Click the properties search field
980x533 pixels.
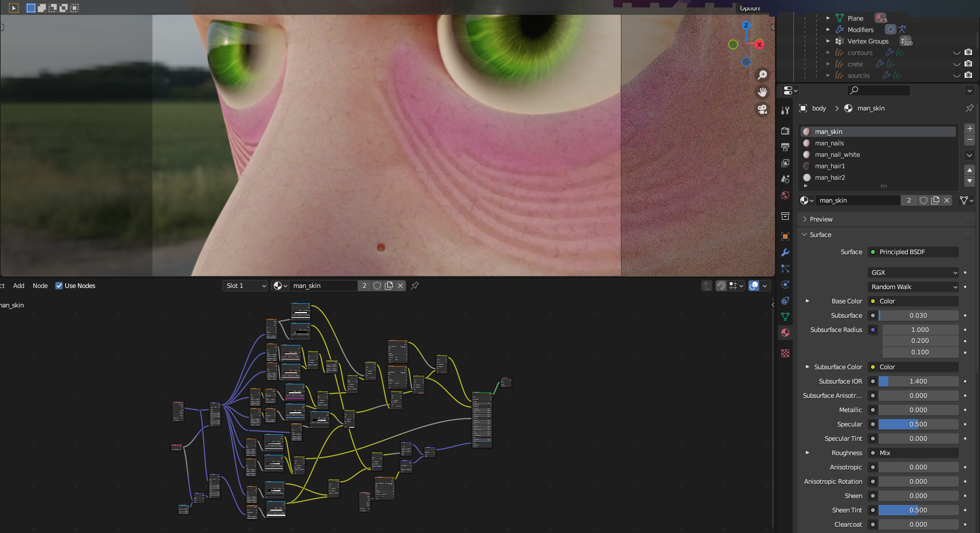[x=878, y=90]
